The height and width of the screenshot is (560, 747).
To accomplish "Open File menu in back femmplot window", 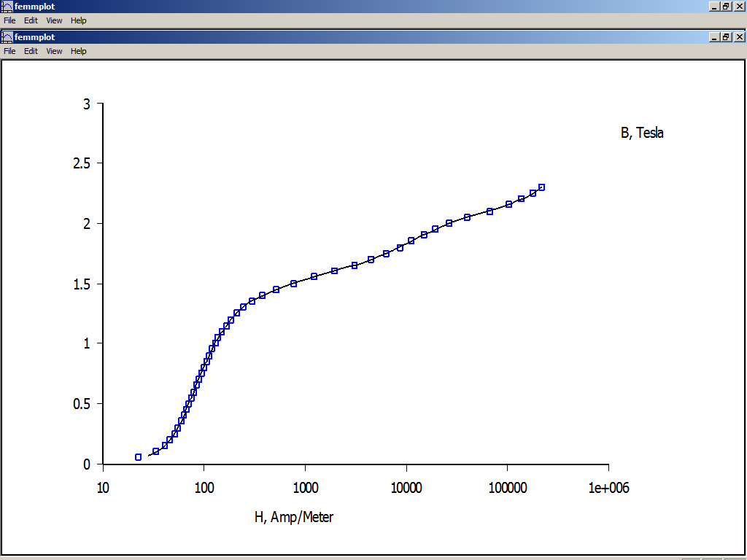I will [9, 20].
